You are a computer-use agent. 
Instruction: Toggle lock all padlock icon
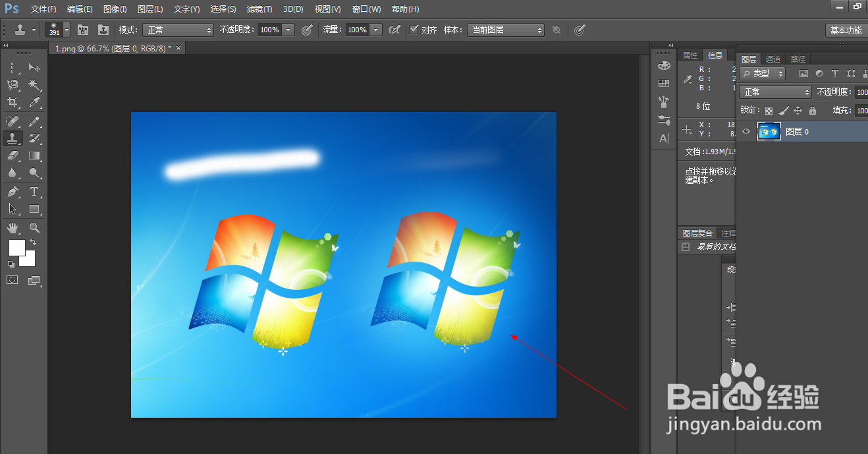pos(812,111)
